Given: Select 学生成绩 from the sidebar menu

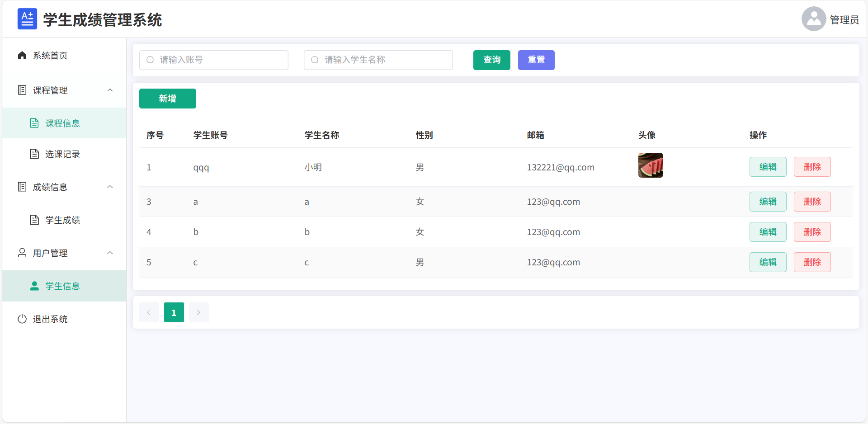Looking at the screenshot, I should point(63,220).
